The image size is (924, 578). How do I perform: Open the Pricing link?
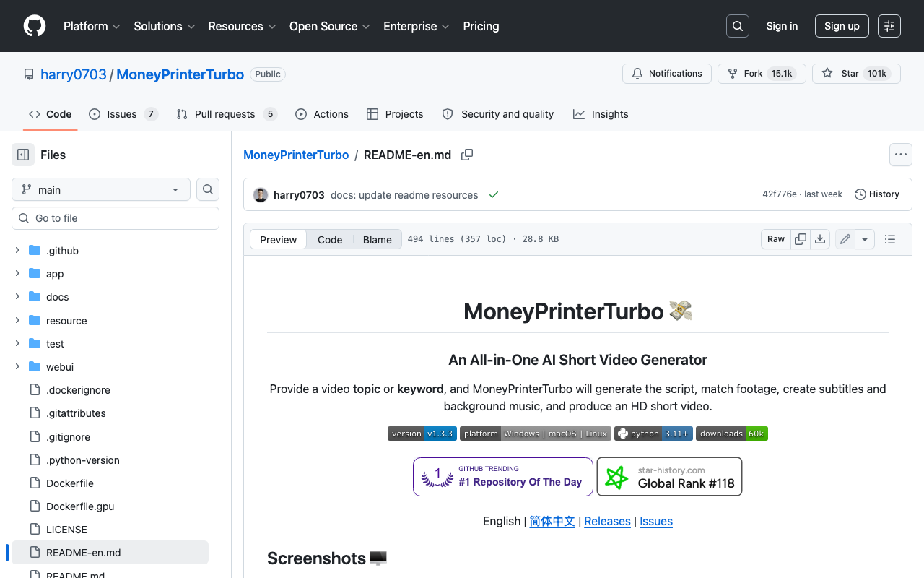coord(481,26)
